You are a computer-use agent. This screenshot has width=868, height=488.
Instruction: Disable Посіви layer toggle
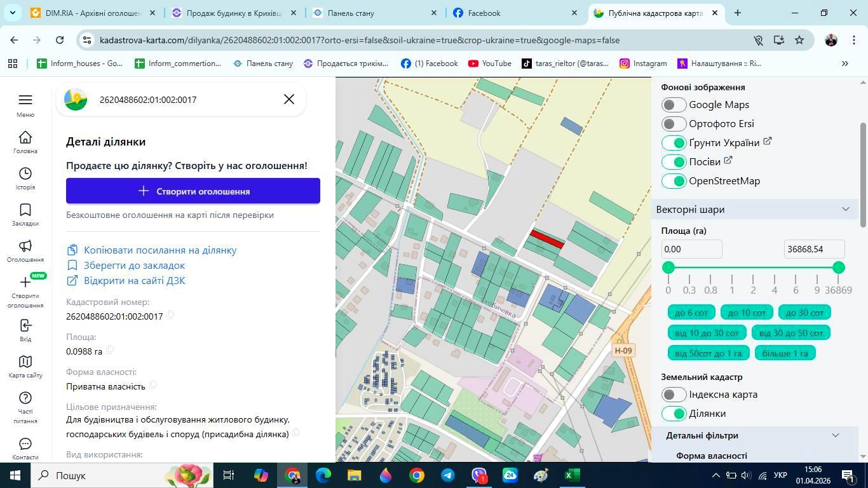(674, 162)
